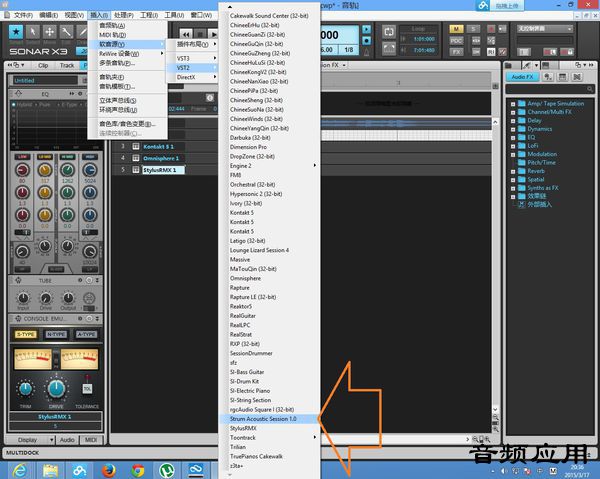Select Trilian from the list
Viewport: 600px width, 479px height.
[x=269, y=447]
